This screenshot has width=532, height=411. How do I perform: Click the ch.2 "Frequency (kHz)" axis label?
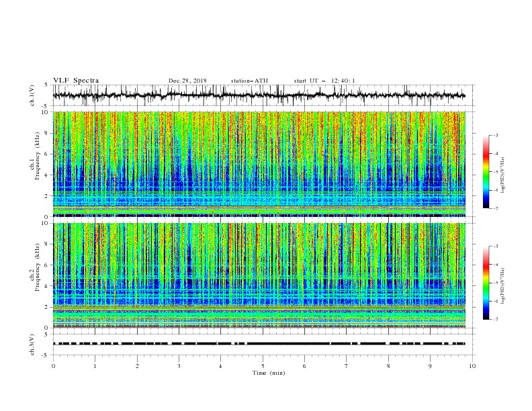pyautogui.click(x=37, y=267)
